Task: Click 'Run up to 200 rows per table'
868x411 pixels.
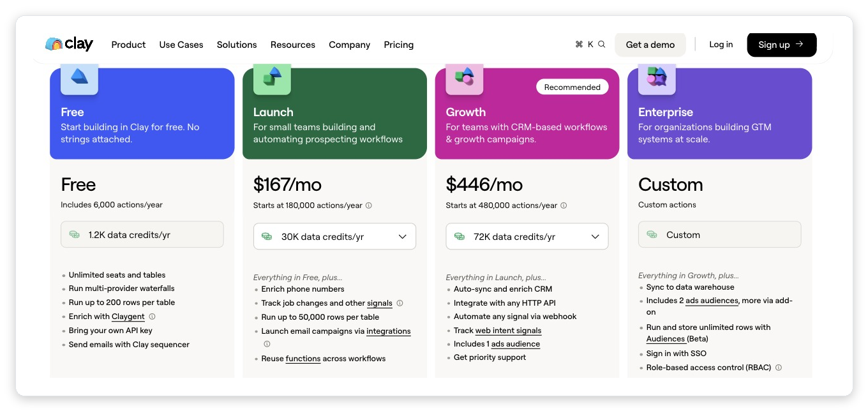Action: pos(122,303)
